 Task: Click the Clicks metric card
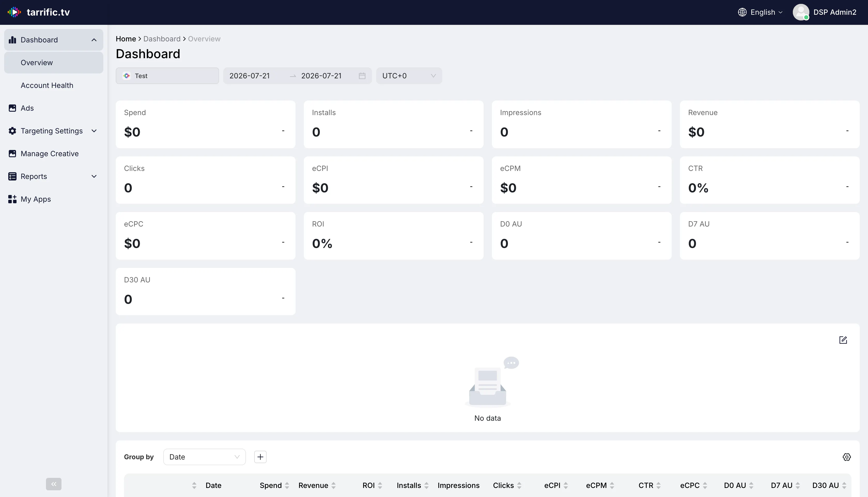pyautogui.click(x=206, y=180)
